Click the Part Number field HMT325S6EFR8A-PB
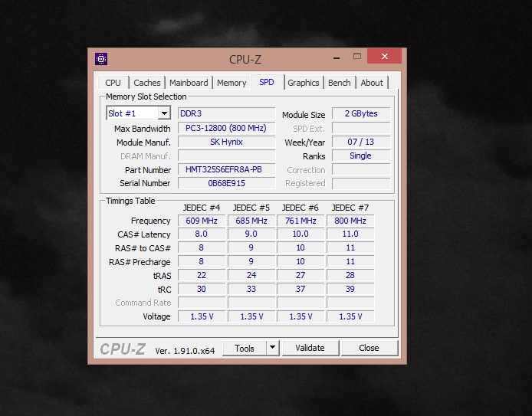532x416 pixels. [226, 169]
